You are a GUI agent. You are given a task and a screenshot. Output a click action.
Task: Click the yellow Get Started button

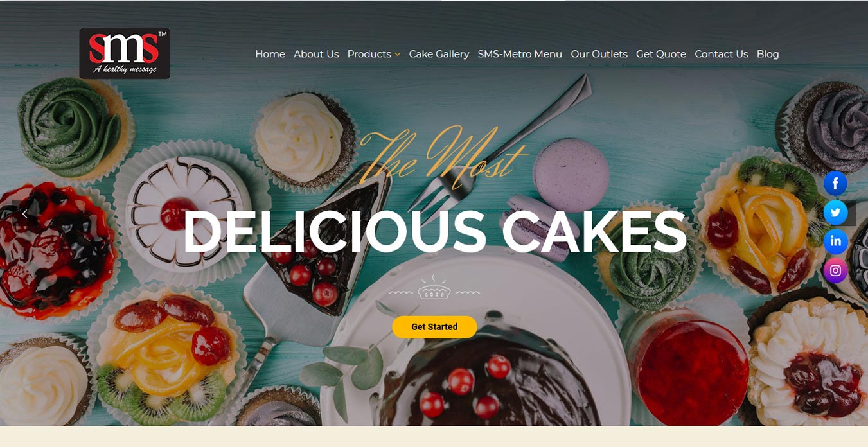[x=434, y=327]
